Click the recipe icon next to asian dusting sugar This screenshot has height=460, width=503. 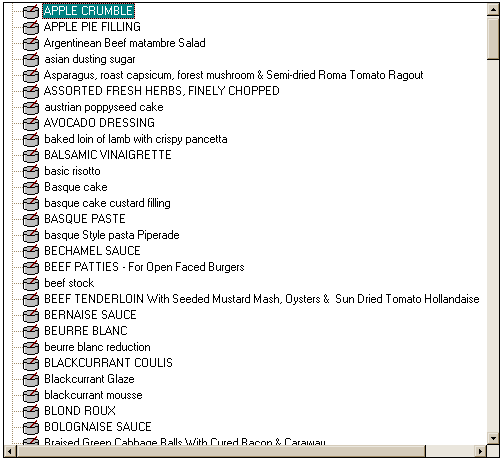[31, 59]
